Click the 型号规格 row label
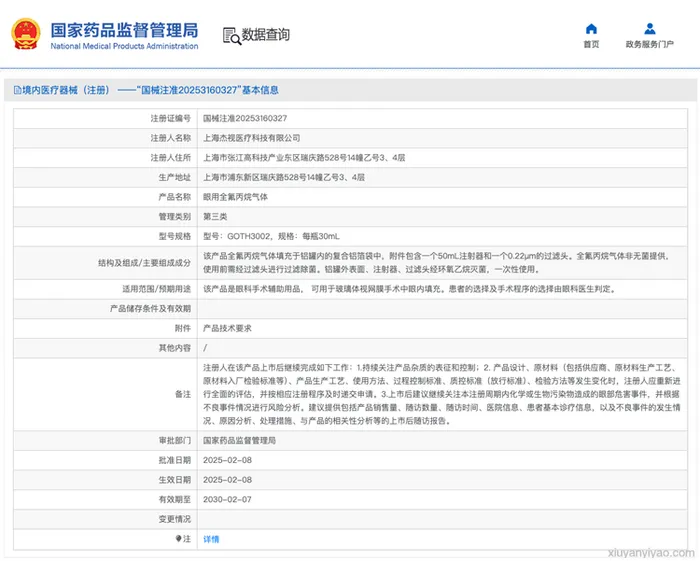Screen dimensions: 700x561 point(175,236)
